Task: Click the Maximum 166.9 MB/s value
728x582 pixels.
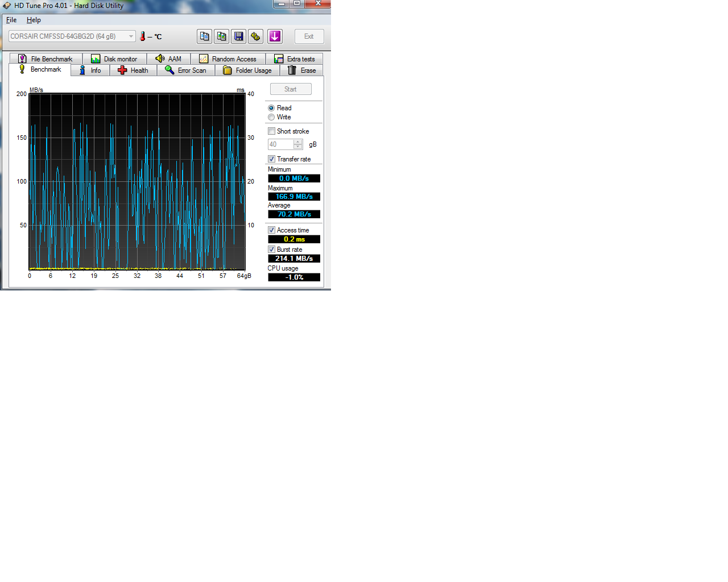Action: (294, 197)
